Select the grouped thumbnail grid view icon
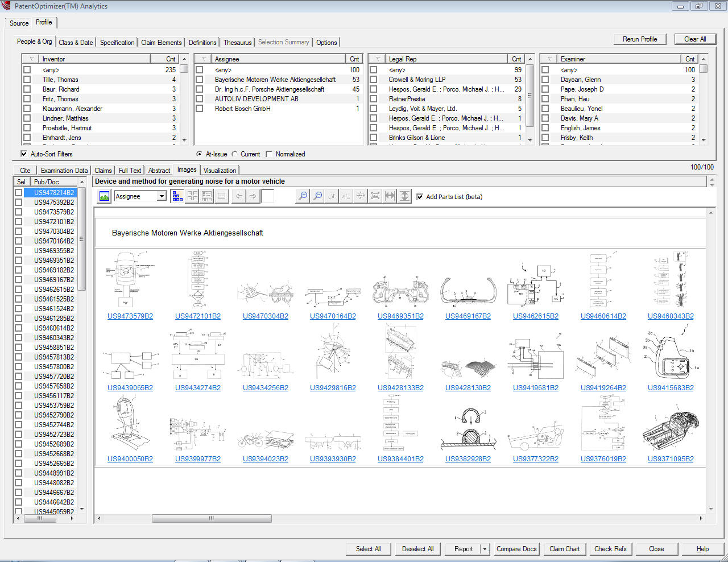This screenshot has width=728, height=562. [x=177, y=196]
